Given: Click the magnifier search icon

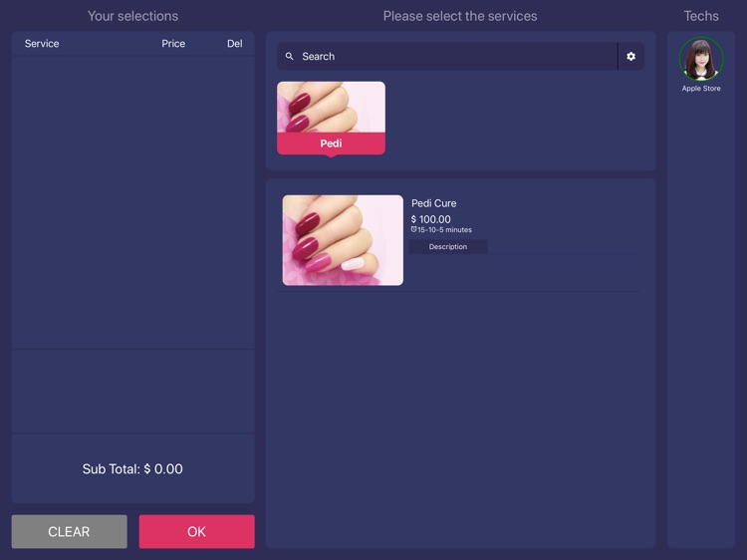Looking at the screenshot, I should coord(289,56).
